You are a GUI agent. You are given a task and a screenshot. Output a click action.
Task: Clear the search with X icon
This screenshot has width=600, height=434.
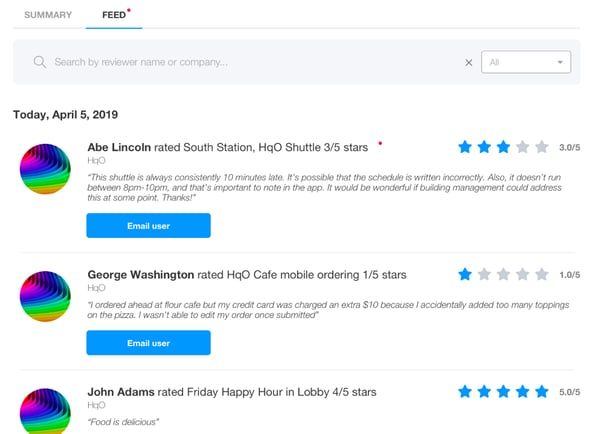point(468,62)
